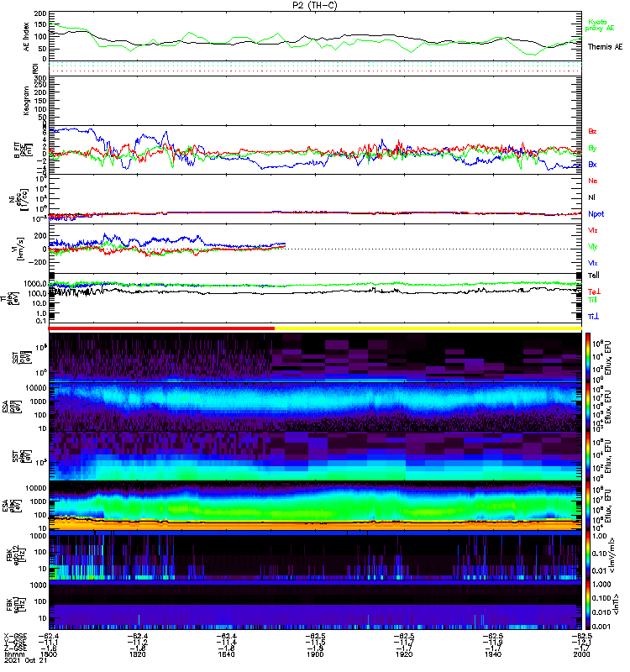The width and height of the screenshot is (630, 672).
Task: Click the 'X-GSE' ephemeris row label
Action: pyautogui.click(x=15, y=636)
